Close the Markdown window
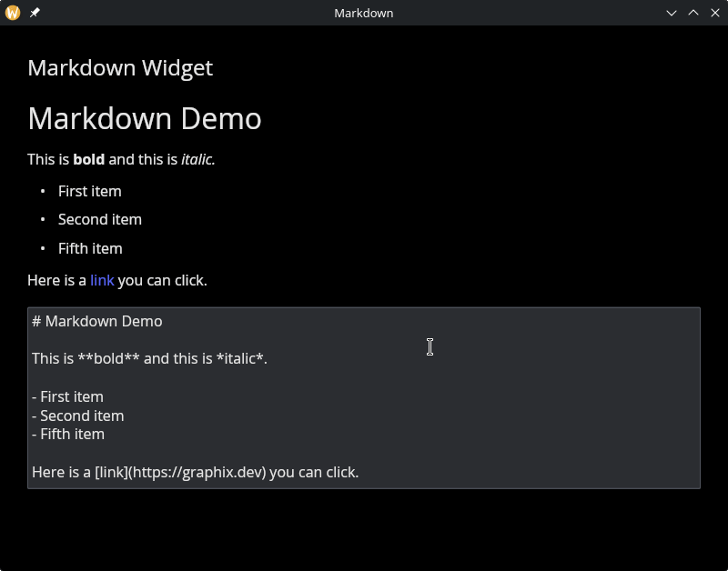 pyautogui.click(x=713, y=13)
